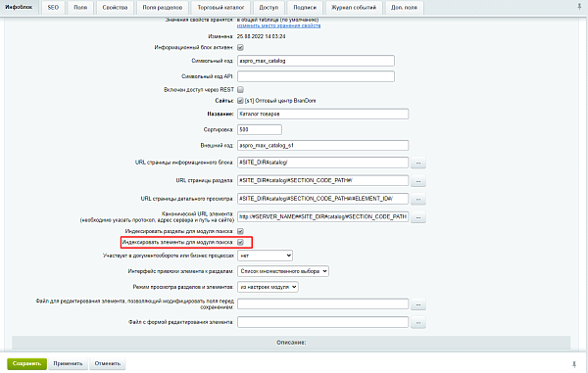588x373 pixels.
Task: Enable Включен доступ через REST checkbox
Action: point(240,90)
